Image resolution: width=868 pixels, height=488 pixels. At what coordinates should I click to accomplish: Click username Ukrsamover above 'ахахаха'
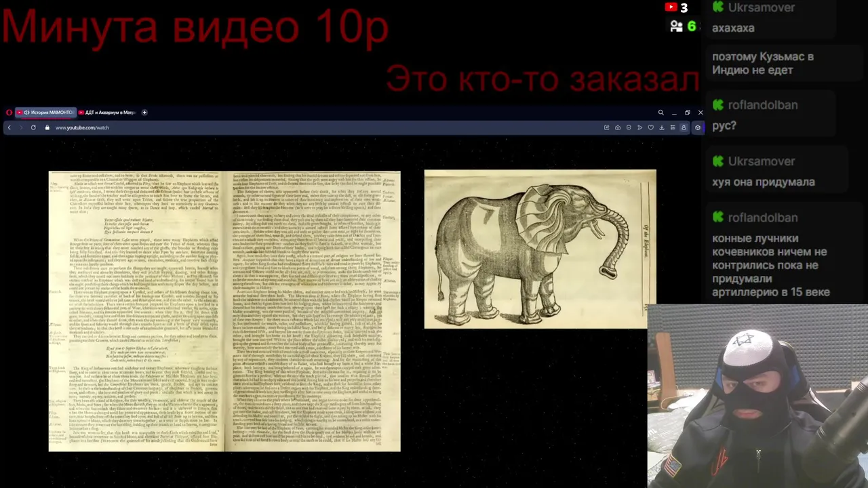point(761,7)
